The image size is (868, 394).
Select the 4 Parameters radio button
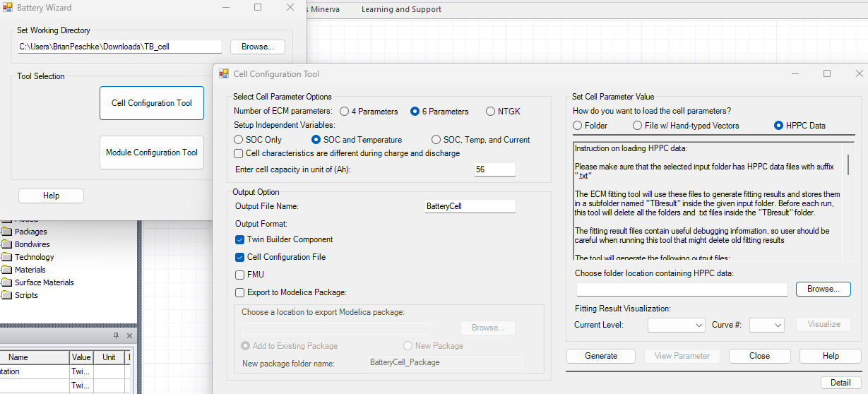point(344,112)
